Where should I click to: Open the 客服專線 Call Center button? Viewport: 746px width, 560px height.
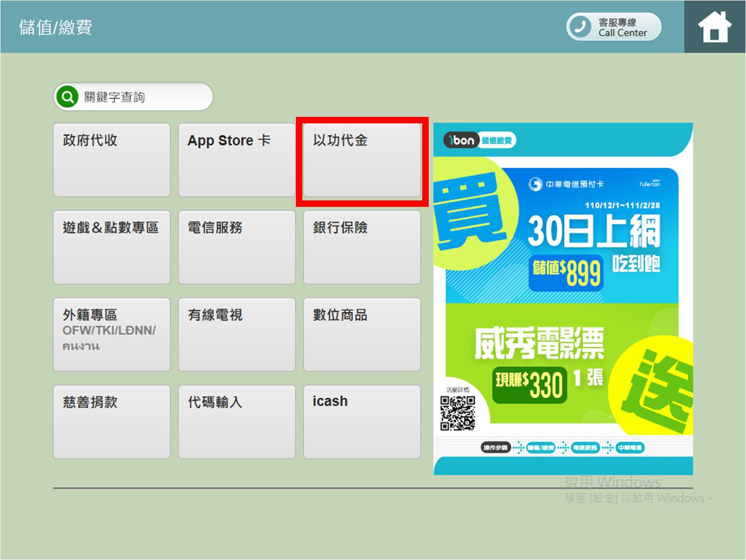pyautogui.click(x=614, y=27)
